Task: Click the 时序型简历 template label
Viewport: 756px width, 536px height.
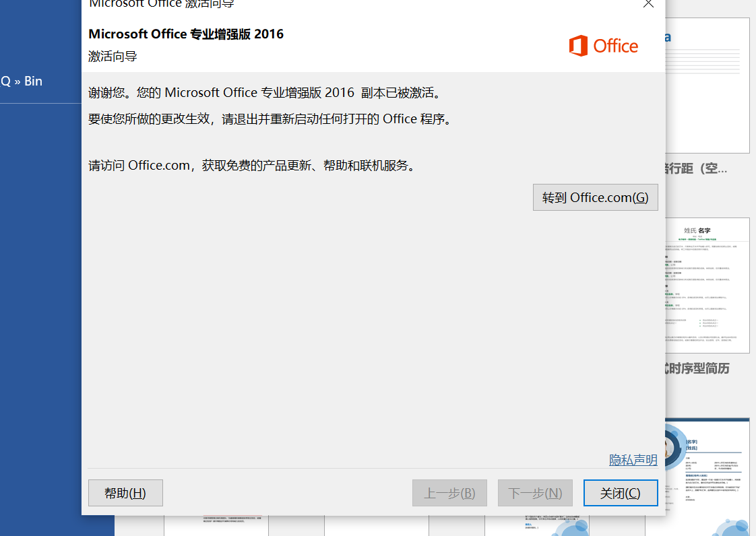Action: pyautogui.click(x=697, y=369)
